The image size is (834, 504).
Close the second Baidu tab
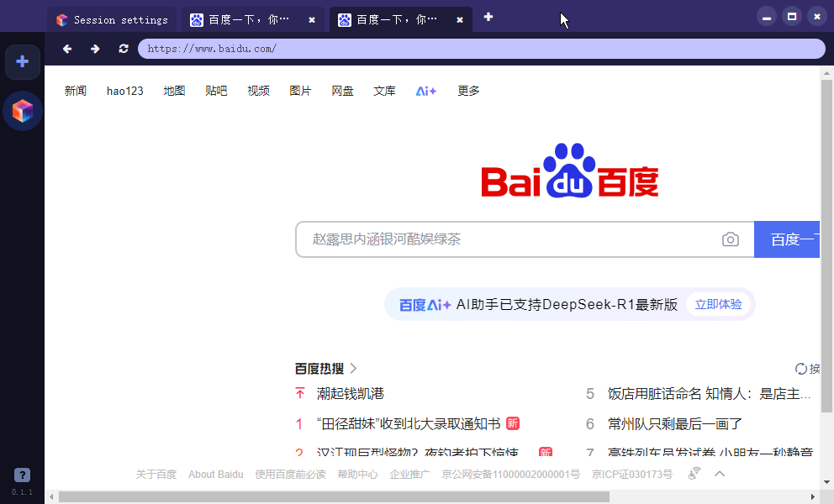(460, 20)
